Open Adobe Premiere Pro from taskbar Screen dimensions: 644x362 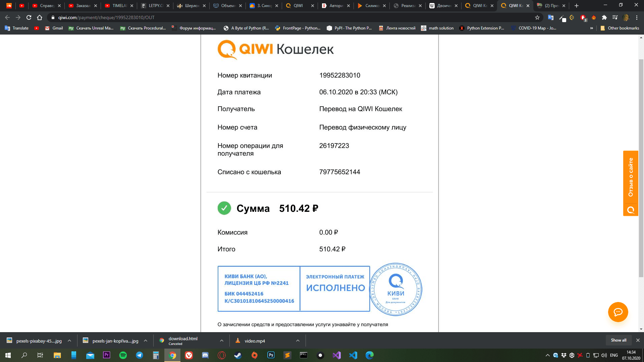coord(107,355)
